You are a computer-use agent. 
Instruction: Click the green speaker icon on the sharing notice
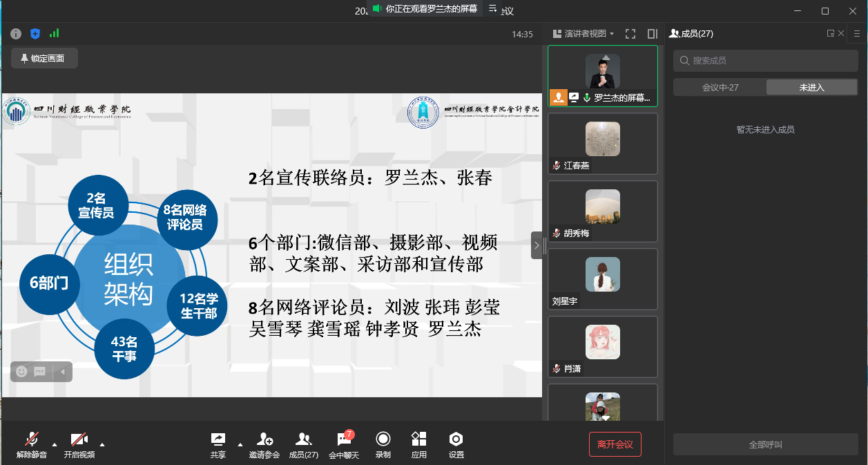click(377, 8)
